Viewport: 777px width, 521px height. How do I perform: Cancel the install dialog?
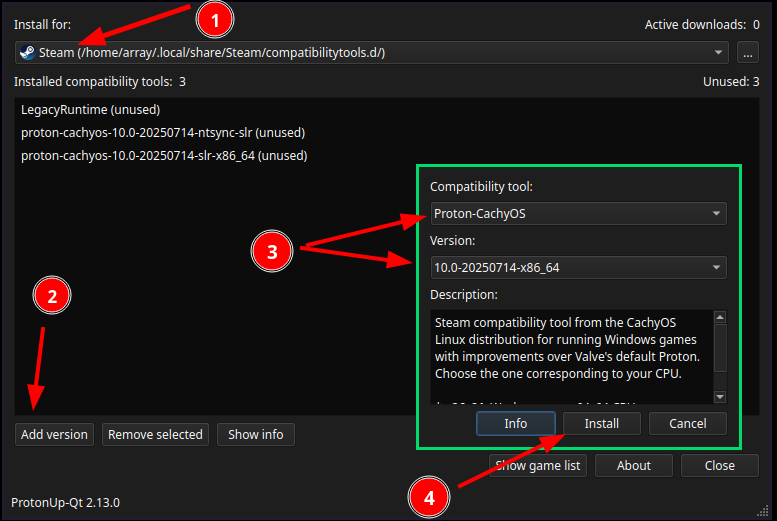[x=687, y=424]
